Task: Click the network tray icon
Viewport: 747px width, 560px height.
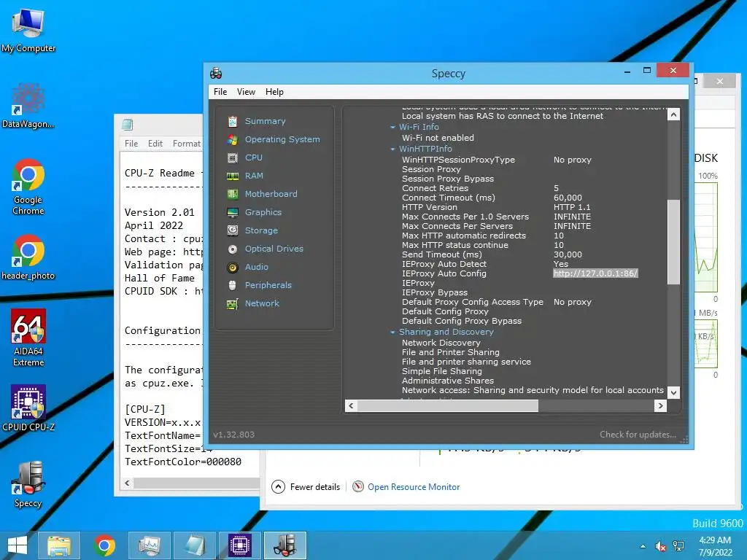Action: (678, 546)
